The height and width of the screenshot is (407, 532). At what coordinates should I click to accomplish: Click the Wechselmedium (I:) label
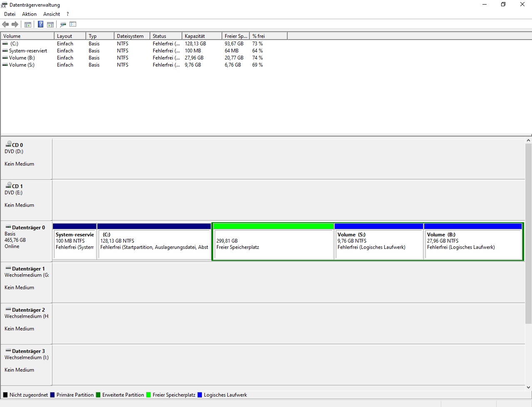coord(27,357)
